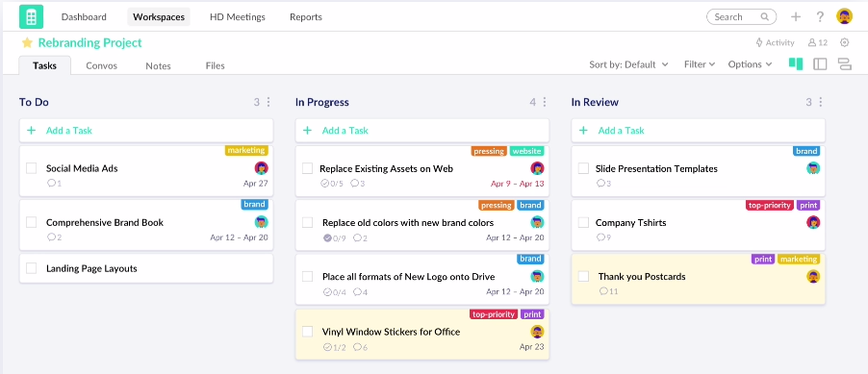Click the Apr 9 – Apr 13 overdue date
The width and height of the screenshot is (868, 374).
(x=517, y=183)
